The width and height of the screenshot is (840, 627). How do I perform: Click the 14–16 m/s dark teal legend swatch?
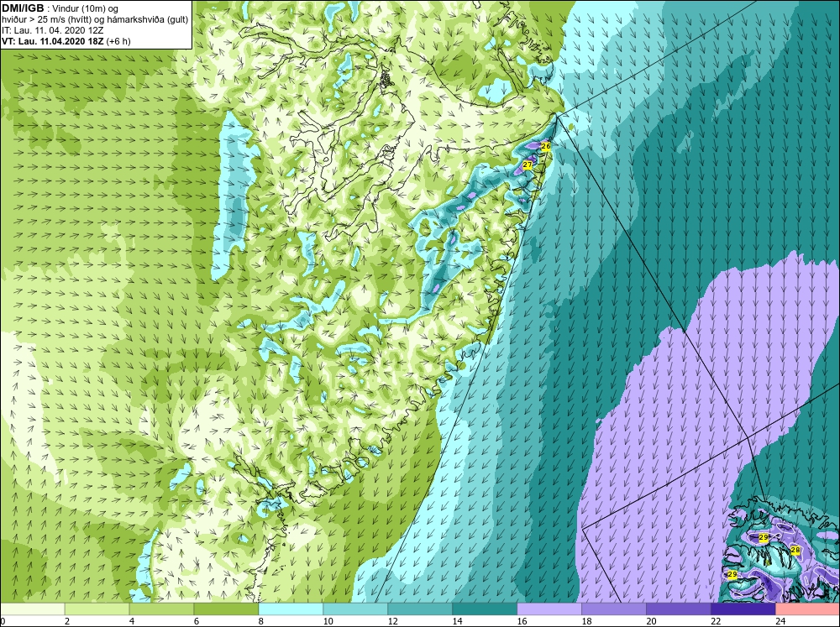click(485, 609)
